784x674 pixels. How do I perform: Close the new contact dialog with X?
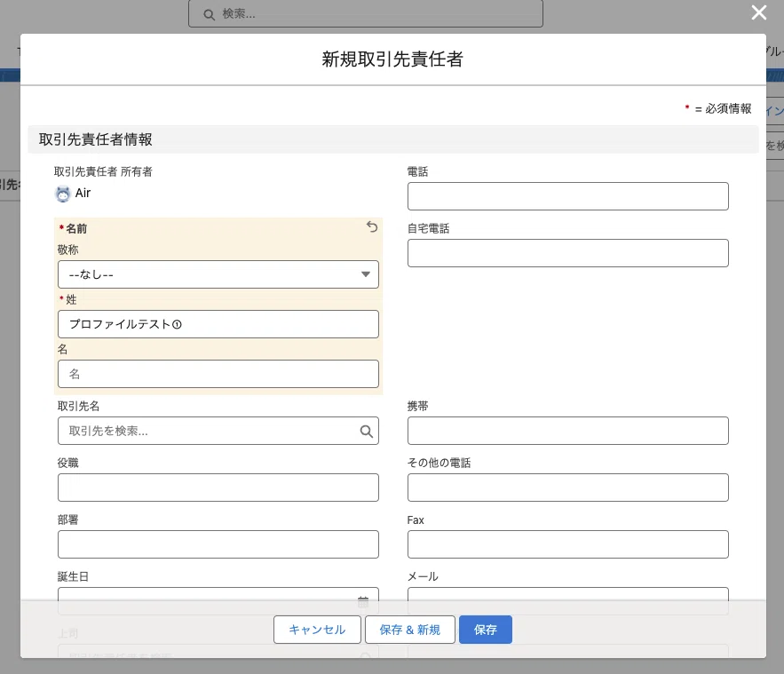[x=758, y=12]
